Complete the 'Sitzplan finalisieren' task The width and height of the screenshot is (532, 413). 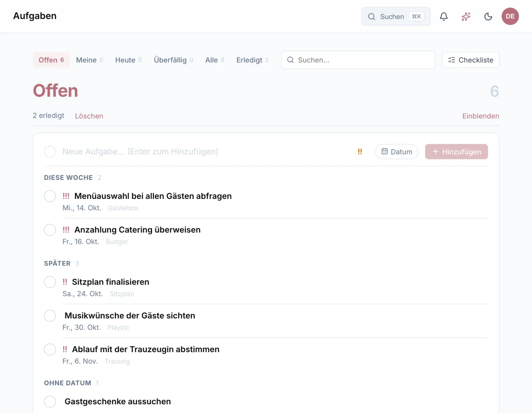[x=50, y=282]
